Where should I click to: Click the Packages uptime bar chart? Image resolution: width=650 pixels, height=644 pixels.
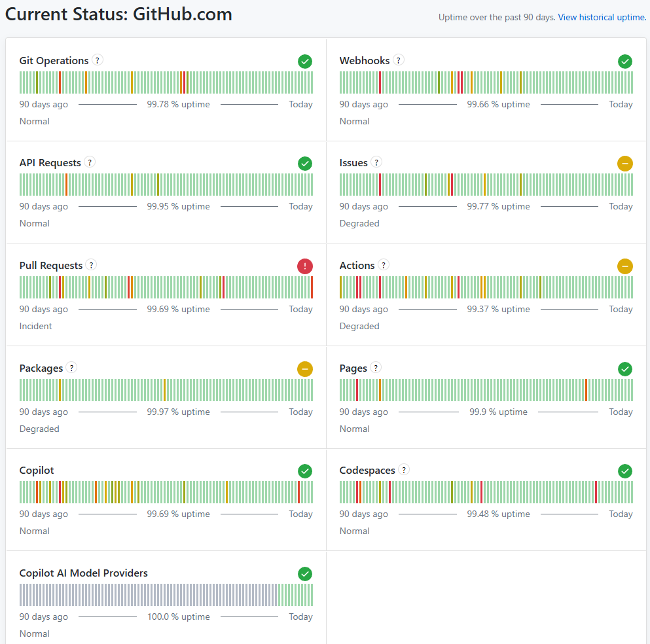[x=166, y=390]
